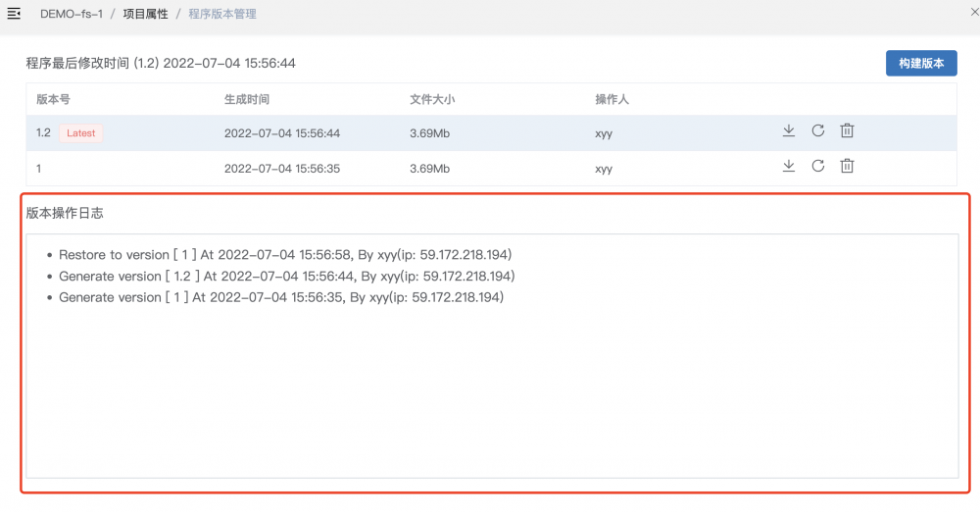Click the 生成时间 column header
The height and width of the screenshot is (512, 980).
246,100
